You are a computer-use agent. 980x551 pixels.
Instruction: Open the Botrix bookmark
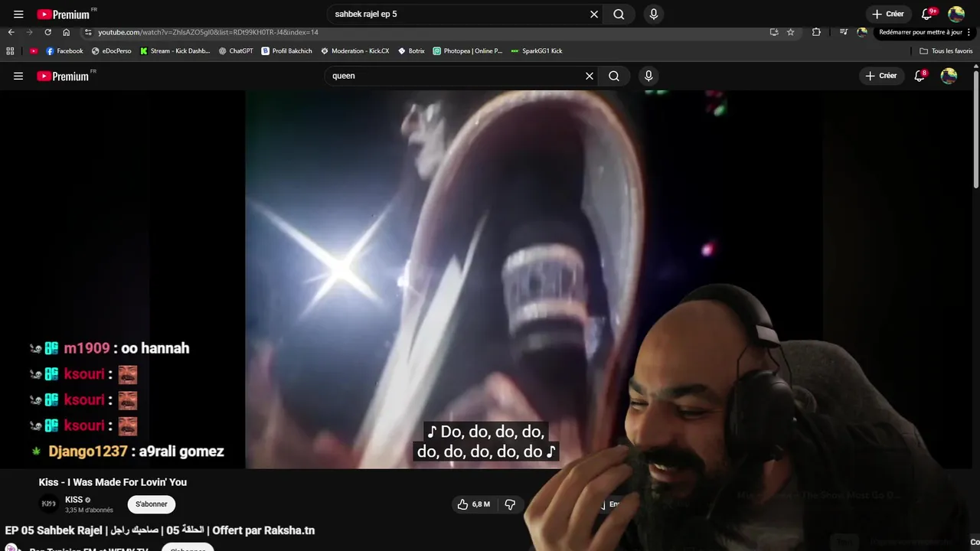coord(412,51)
